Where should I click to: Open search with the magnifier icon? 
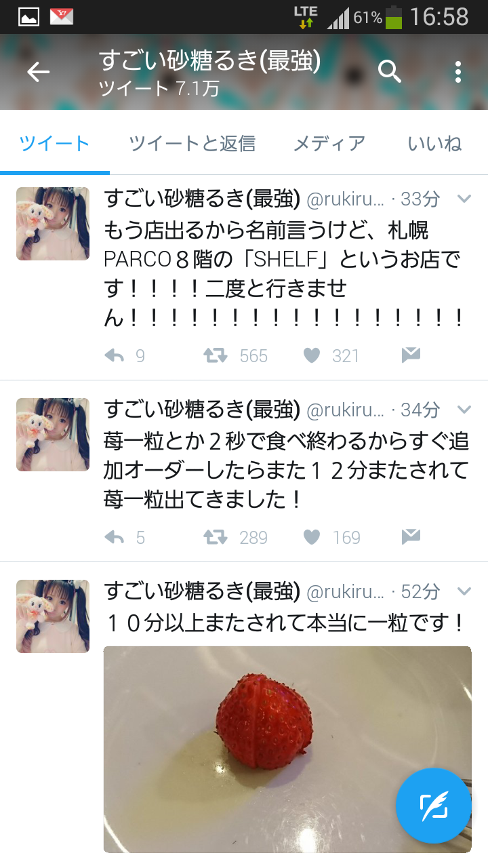390,71
